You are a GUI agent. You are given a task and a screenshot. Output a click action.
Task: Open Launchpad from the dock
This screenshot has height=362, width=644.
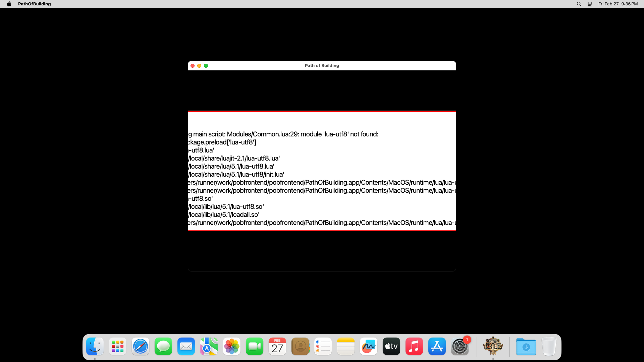pyautogui.click(x=118, y=346)
